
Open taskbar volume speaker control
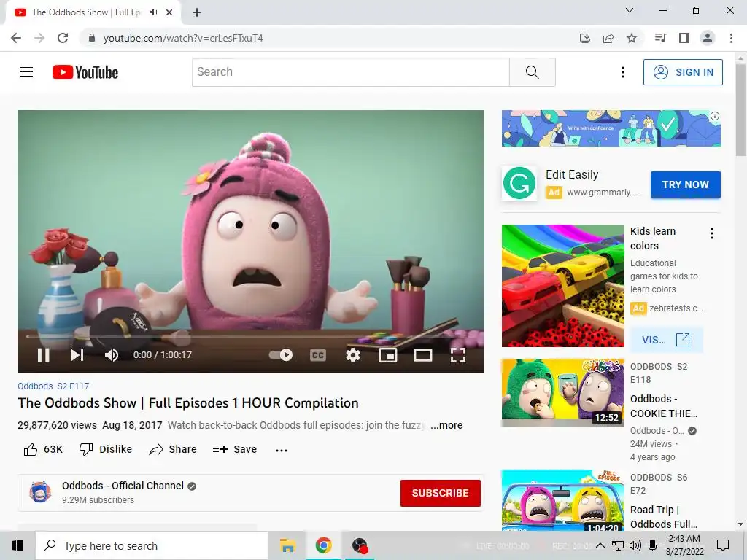(635, 545)
